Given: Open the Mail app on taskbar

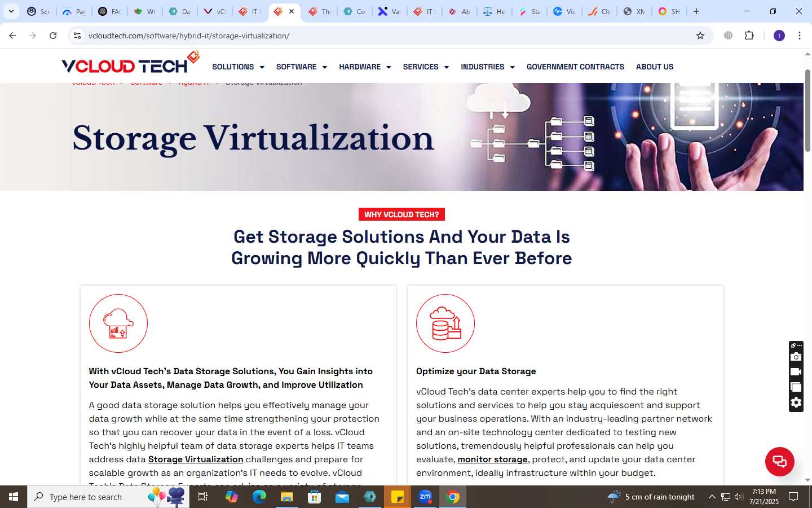Looking at the screenshot, I should [x=342, y=497].
